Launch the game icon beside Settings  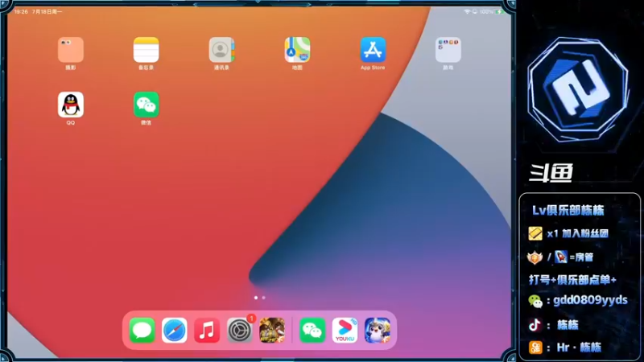(272, 330)
